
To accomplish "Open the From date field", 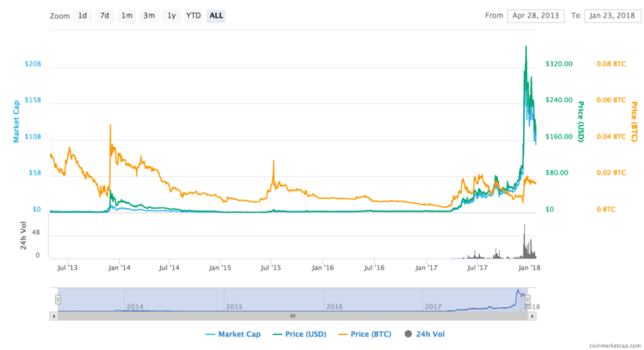I will click(x=536, y=16).
